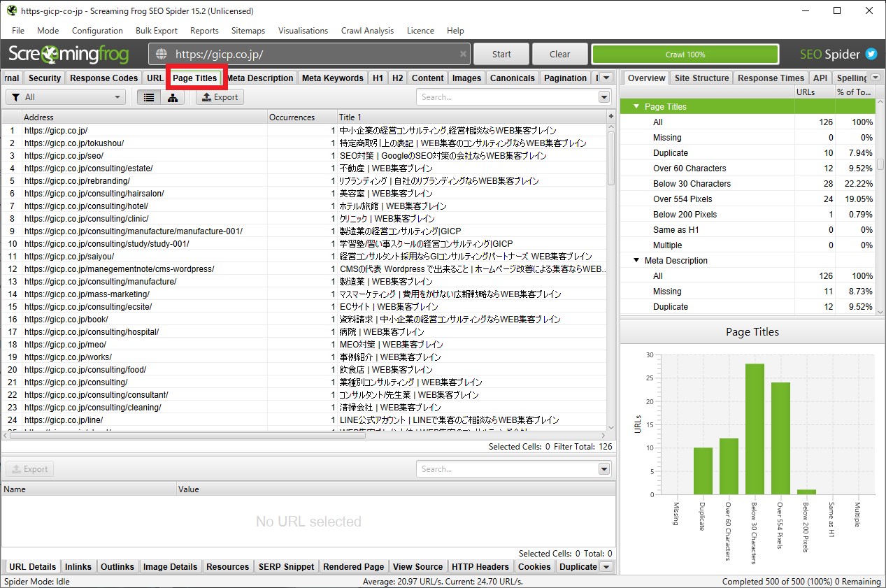Click the Clear button
The image size is (886, 588).
point(559,54)
